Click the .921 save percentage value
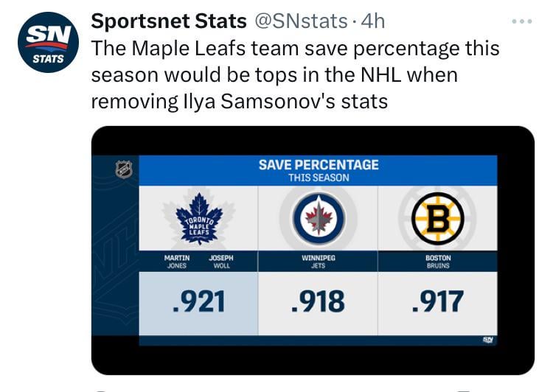The height and width of the screenshot is (392, 553). pos(198,301)
